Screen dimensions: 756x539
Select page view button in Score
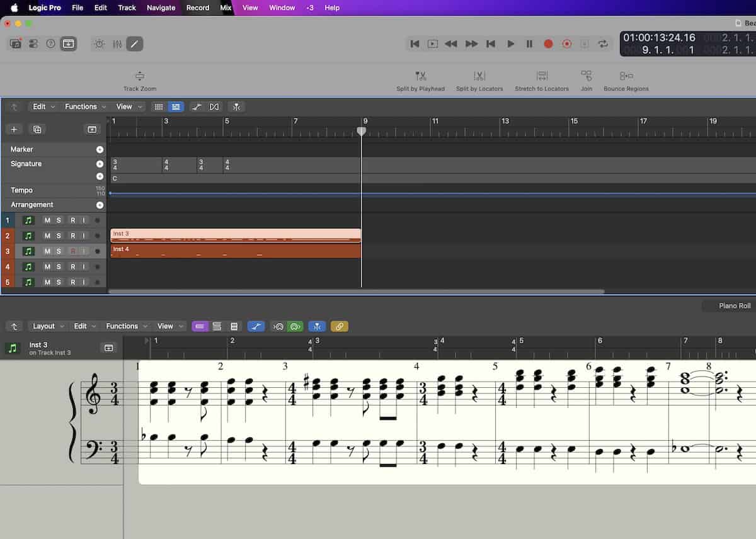point(234,326)
